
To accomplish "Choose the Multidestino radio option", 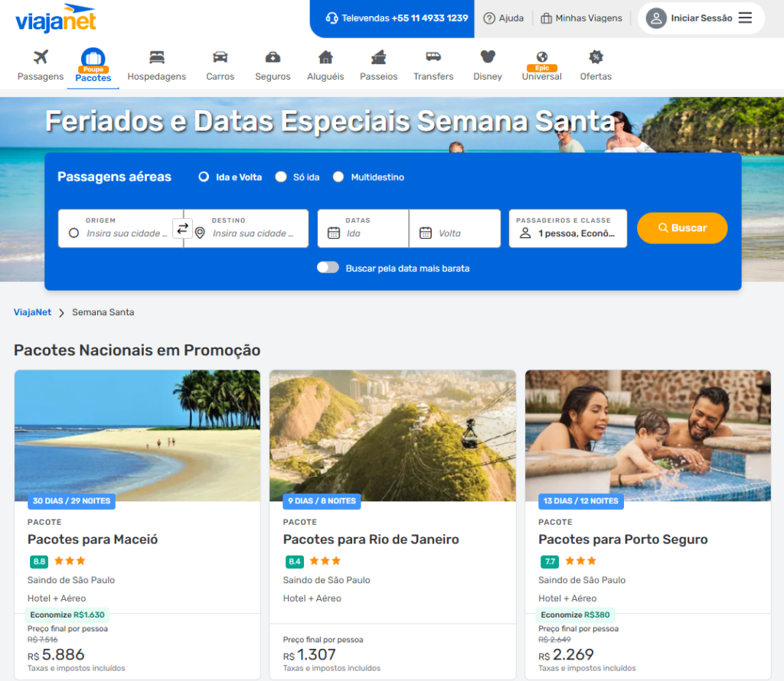I will pos(338,177).
